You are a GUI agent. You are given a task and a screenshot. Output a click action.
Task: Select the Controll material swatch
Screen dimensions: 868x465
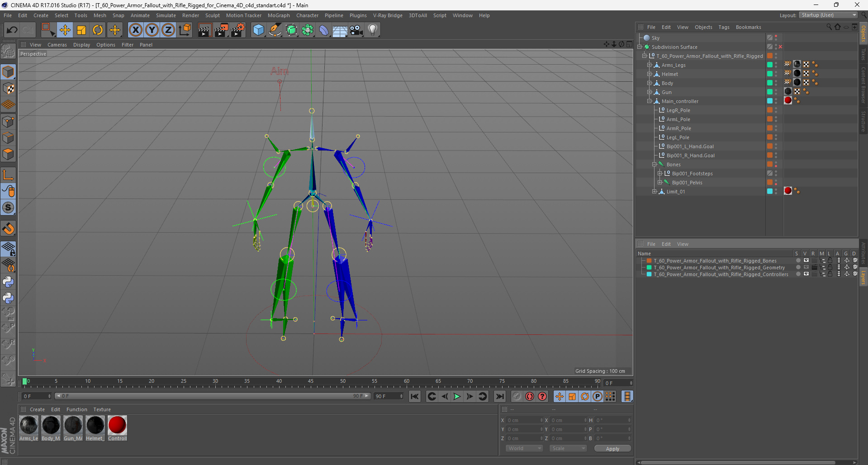(117, 428)
